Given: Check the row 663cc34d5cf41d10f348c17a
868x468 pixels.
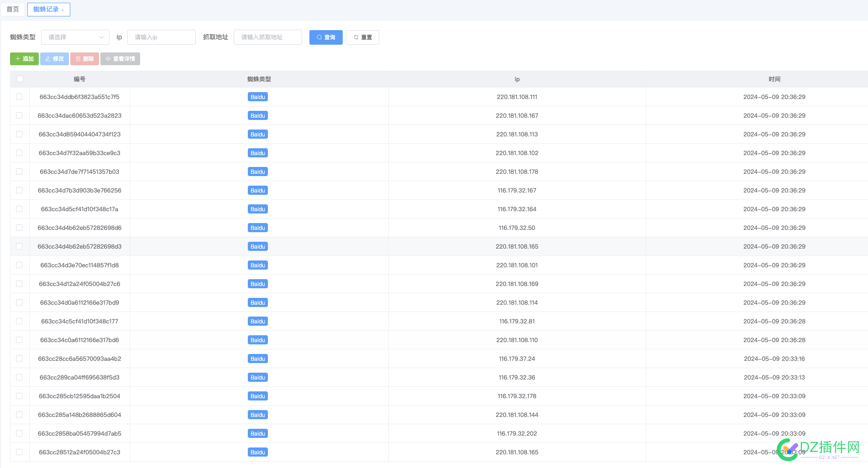Looking at the screenshot, I should coord(19,209).
